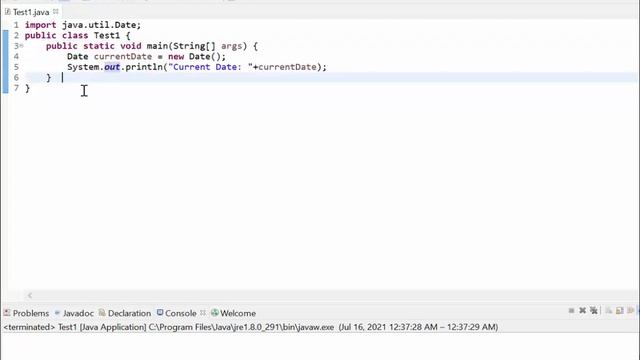Click the Terminate square icon in Console toolbar
This screenshot has height=360, width=640.
(x=571, y=311)
